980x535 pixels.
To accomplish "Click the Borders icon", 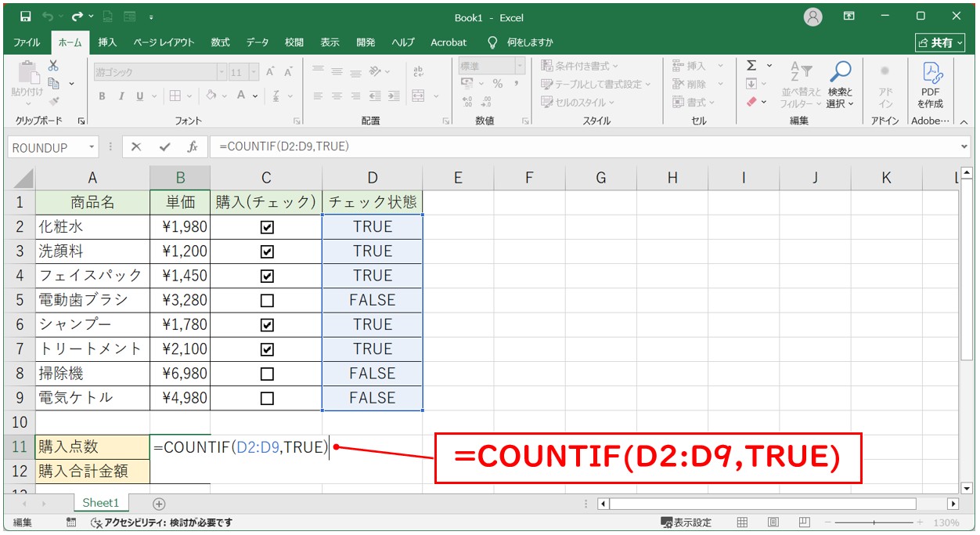I will tap(175, 96).
